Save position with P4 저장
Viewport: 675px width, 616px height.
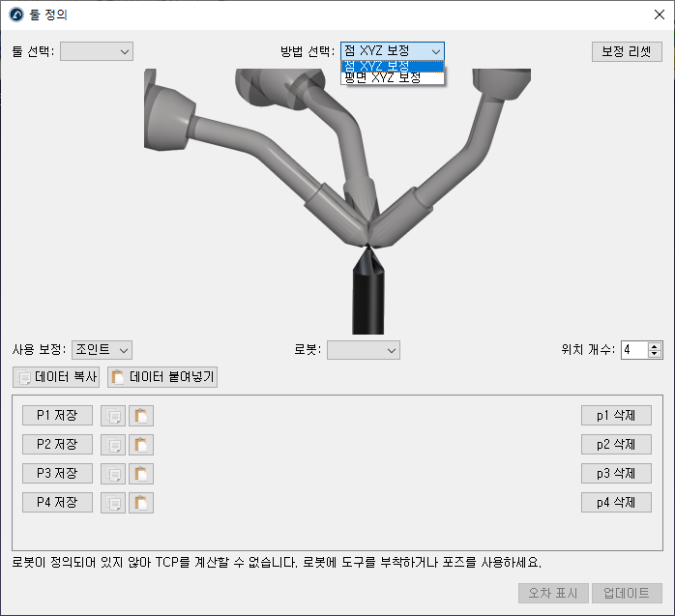click(x=57, y=502)
